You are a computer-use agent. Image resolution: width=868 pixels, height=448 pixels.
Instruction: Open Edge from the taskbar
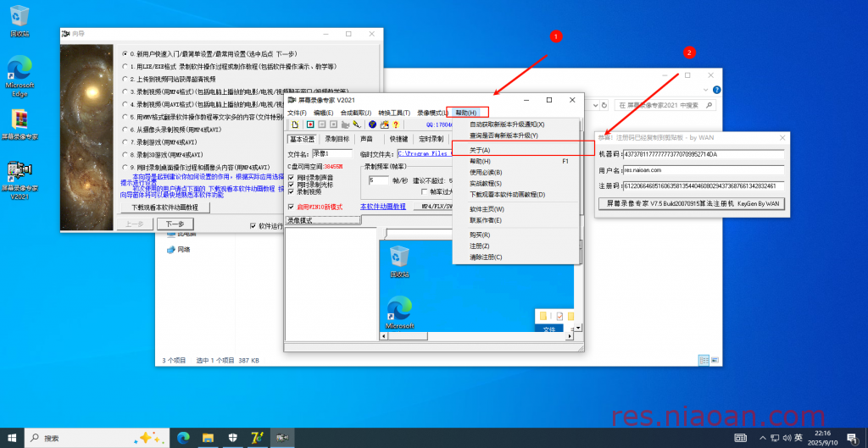[x=183, y=438]
